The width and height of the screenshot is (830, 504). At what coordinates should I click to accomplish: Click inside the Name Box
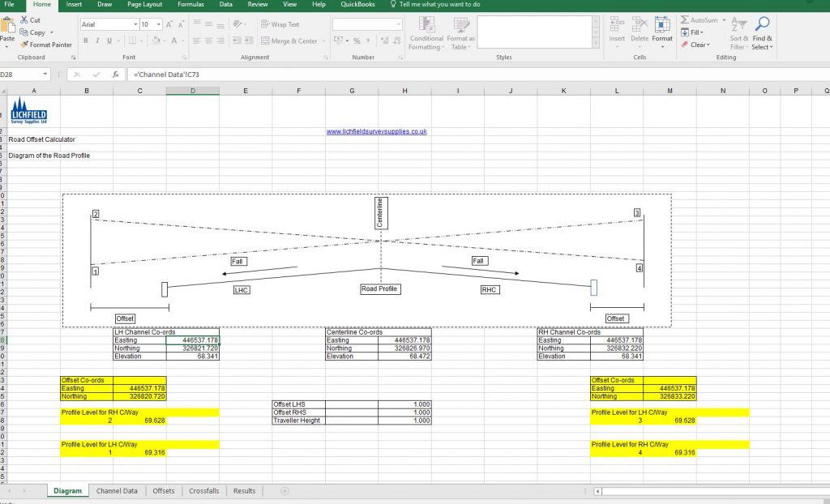(x=20, y=74)
